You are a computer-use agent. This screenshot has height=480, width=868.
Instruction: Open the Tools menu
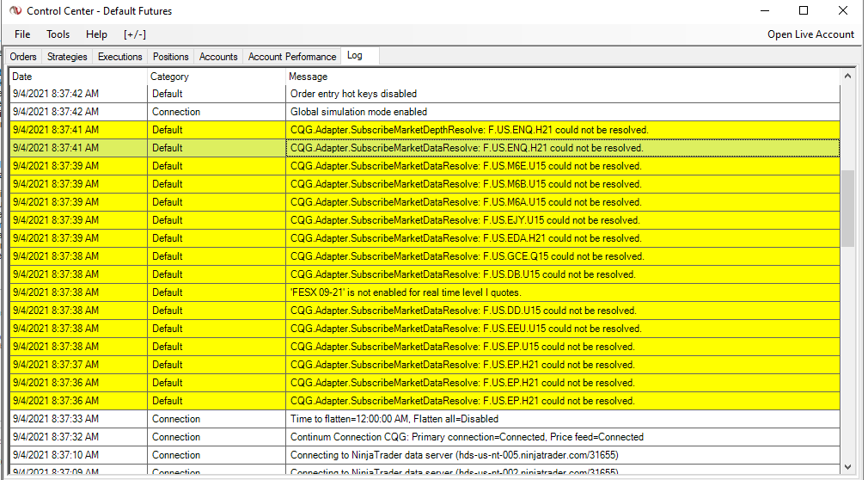click(x=58, y=34)
